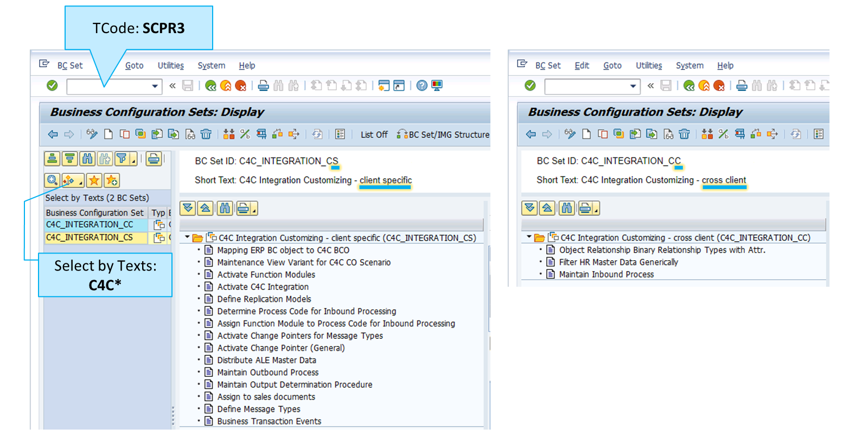Click the red Cancel icon in the C4C_INTEGRATION_CS window
The image size is (868, 435).
(x=241, y=85)
